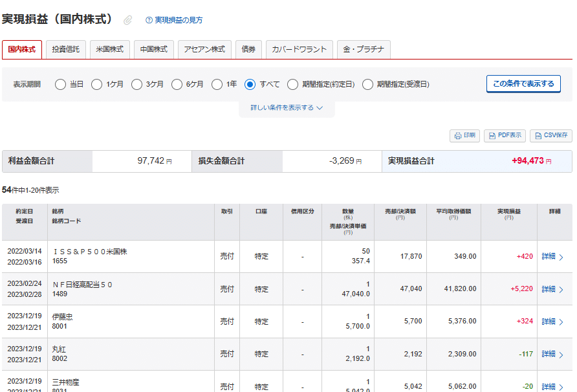Image resolution: width=577 pixels, height=392 pixels.
Task: Open the 金・プラチナ tab
Action: click(x=363, y=49)
